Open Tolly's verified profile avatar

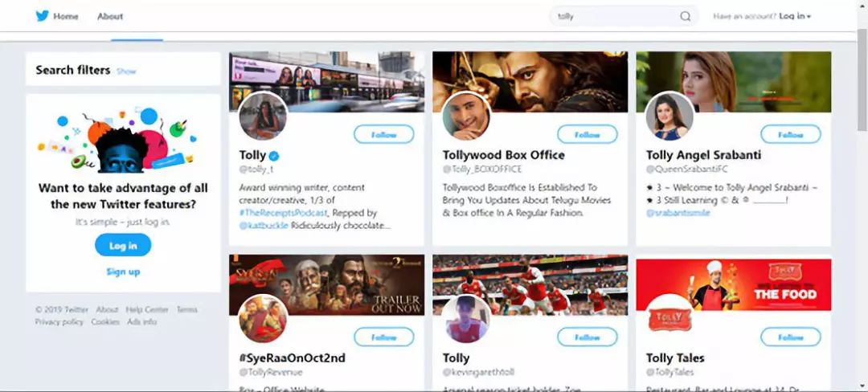263,116
